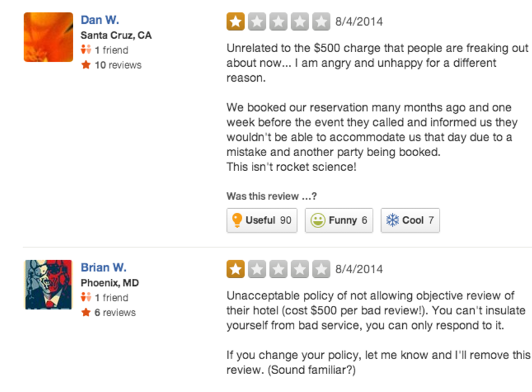This screenshot has height=392, width=532.
Task: Open Brian W.'s 6 reviews
Action: [x=115, y=312]
